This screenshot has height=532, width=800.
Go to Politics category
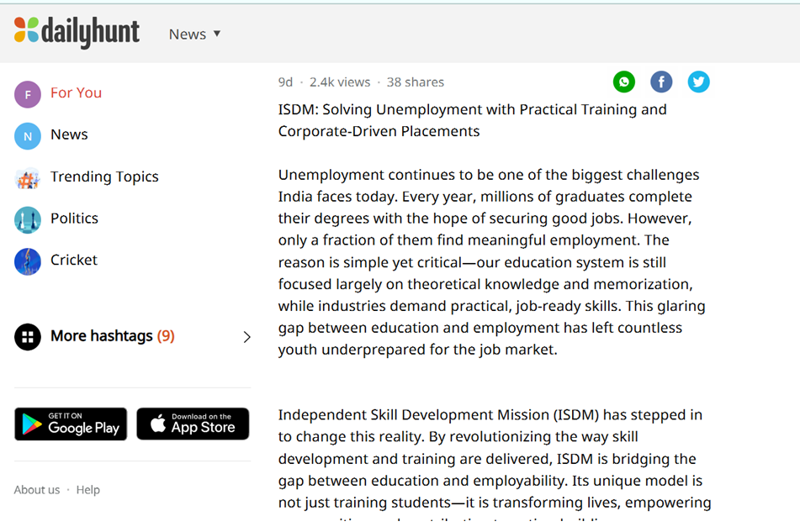74,218
